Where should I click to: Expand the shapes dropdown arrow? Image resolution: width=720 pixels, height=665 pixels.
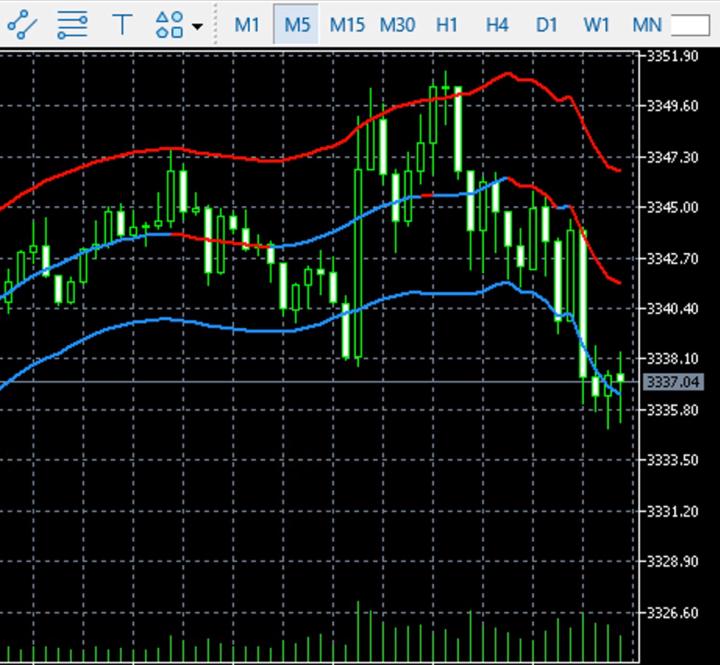[x=196, y=25]
